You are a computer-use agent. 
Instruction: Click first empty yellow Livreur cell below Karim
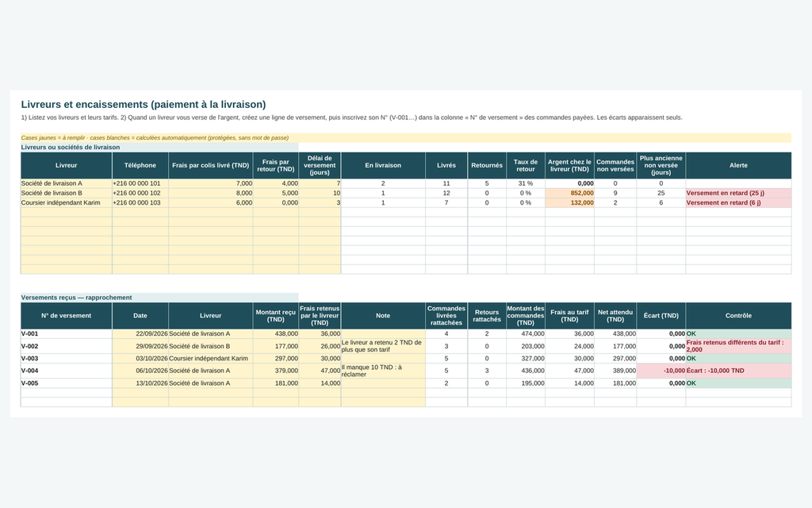click(x=67, y=213)
